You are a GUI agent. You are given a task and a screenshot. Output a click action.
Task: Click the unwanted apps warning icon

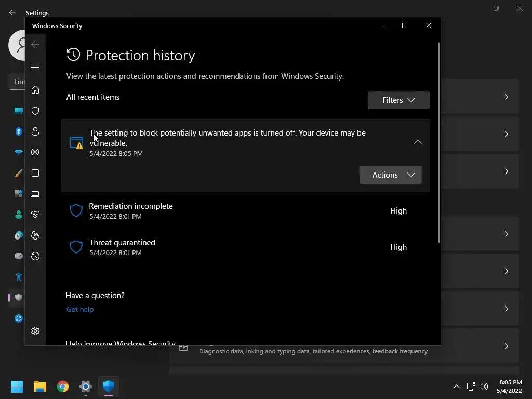tap(76, 143)
